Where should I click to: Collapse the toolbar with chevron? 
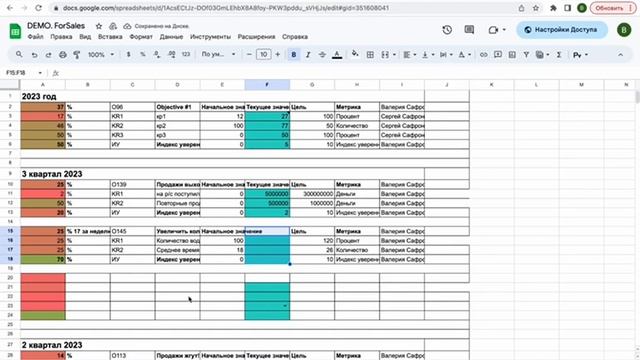click(620, 55)
